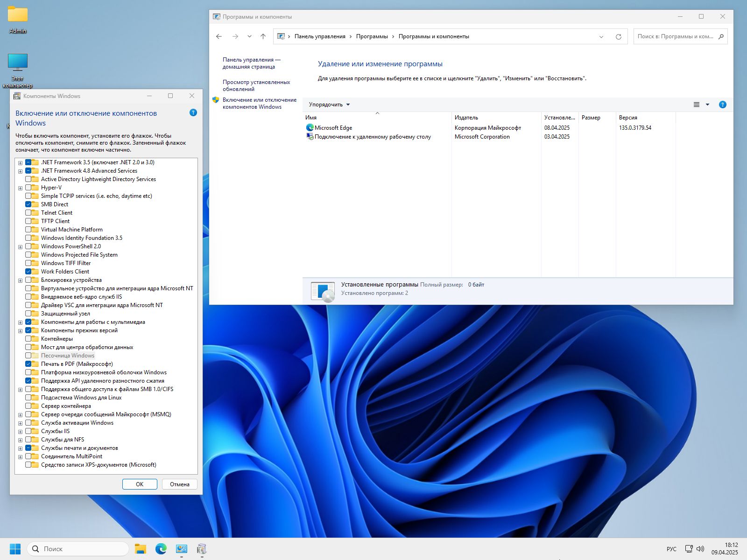This screenshot has width=747, height=560.
Task: Tick Подсистема Windows для Linux checkbox
Action: [x=28, y=398]
